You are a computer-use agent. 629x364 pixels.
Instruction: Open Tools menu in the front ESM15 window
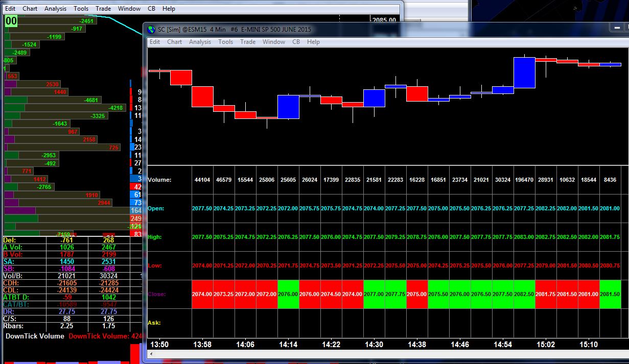coord(225,42)
